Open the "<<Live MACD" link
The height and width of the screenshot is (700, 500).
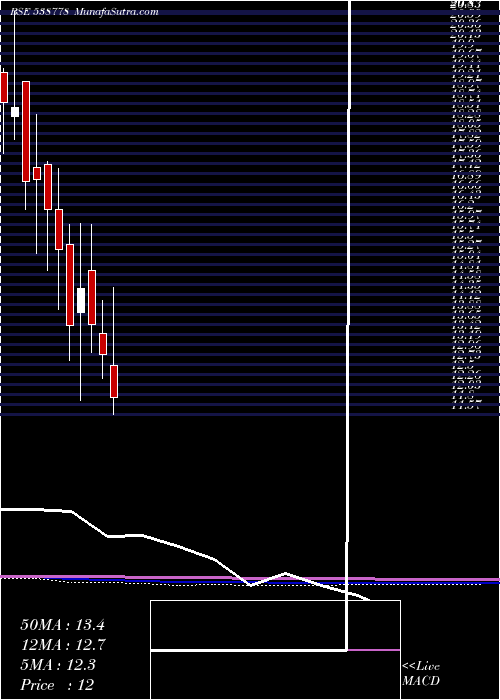tap(421, 674)
